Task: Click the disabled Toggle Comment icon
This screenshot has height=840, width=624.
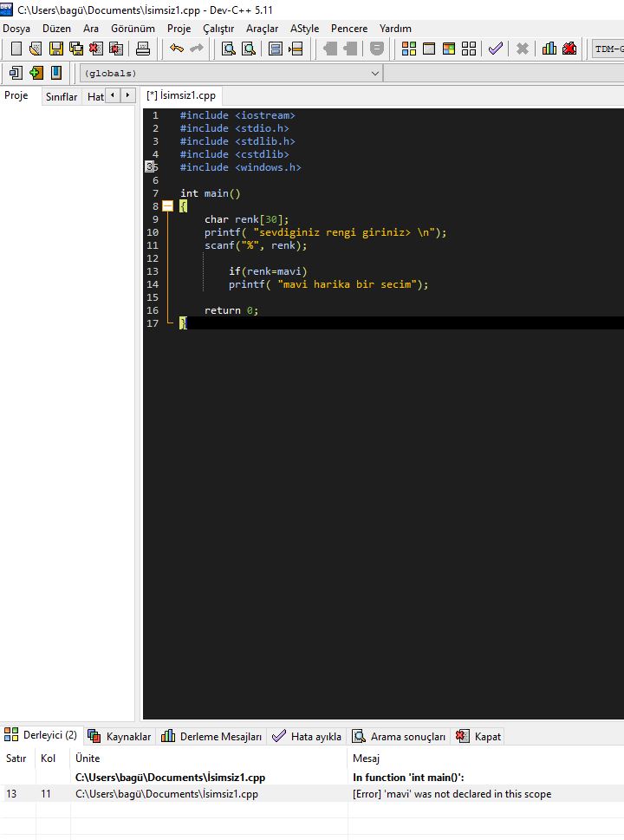Action: (377, 49)
